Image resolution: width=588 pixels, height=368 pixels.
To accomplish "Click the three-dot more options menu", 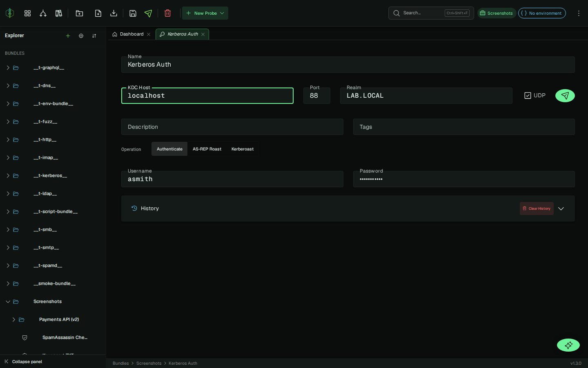I will coord(579,13).
